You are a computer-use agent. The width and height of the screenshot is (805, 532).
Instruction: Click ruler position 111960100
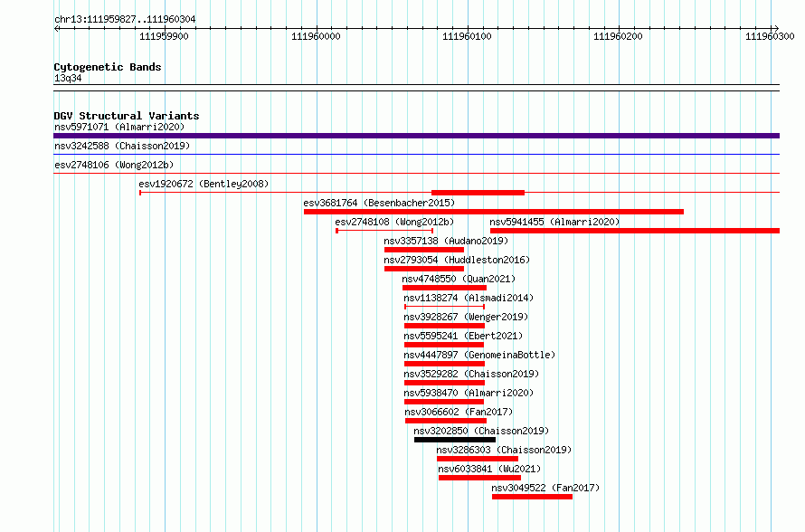point(468,36)
